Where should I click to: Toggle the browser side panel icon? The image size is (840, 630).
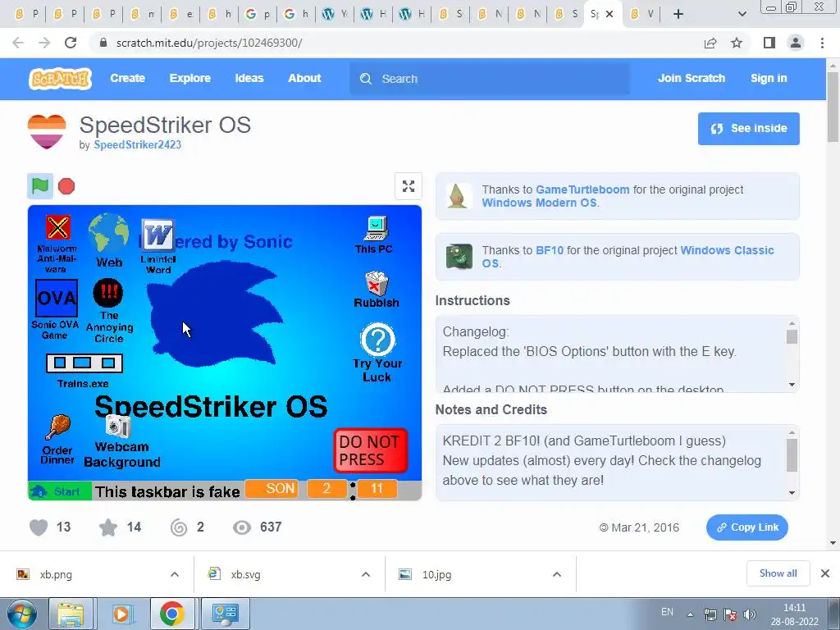click(769, 43)
